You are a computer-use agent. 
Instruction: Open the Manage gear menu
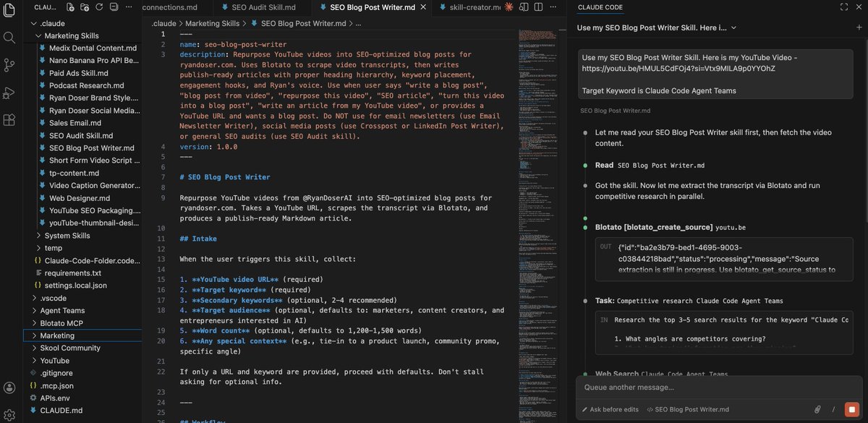point(9,414)
